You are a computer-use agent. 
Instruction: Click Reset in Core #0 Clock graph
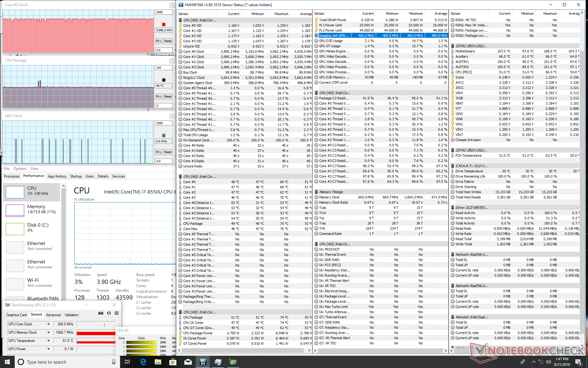(168, 41)
